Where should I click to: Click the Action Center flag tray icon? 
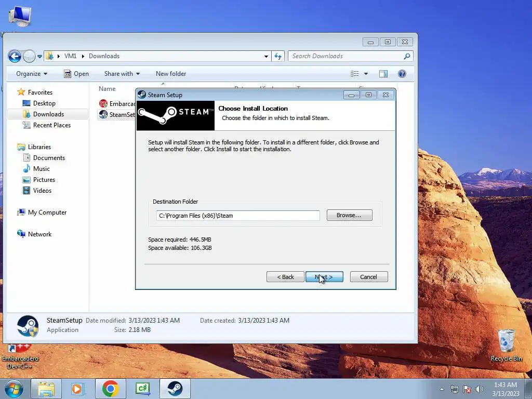[x=467, y=389]
